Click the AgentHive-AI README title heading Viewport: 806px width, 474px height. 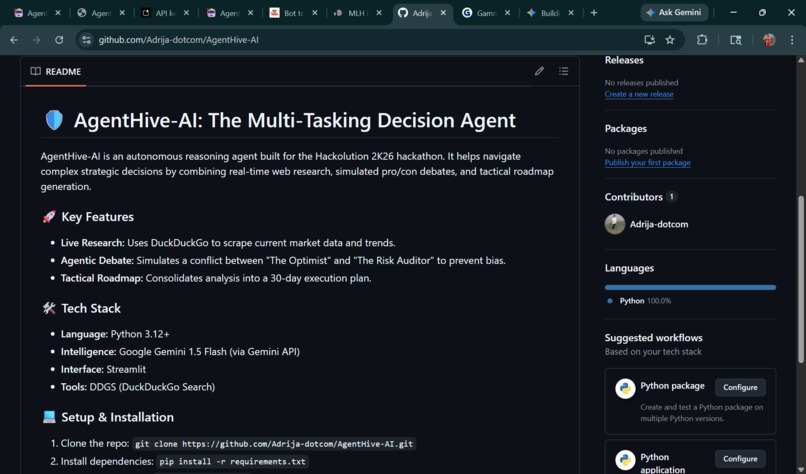point(295,120)
